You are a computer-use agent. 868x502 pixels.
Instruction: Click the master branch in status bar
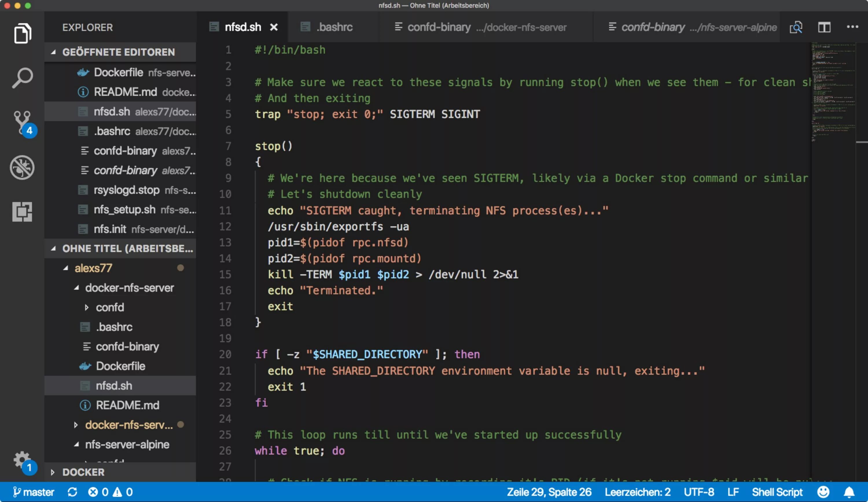click(34, 492)
